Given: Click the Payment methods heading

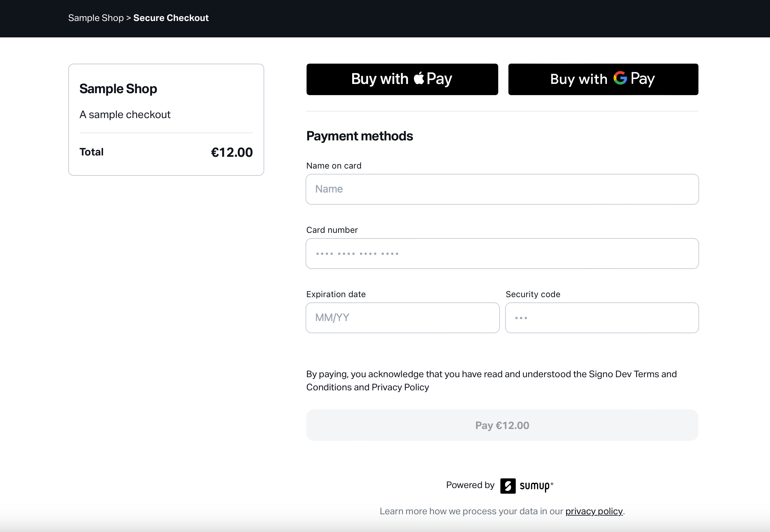Looking at the screenshot, I should (x=359, y=136).
